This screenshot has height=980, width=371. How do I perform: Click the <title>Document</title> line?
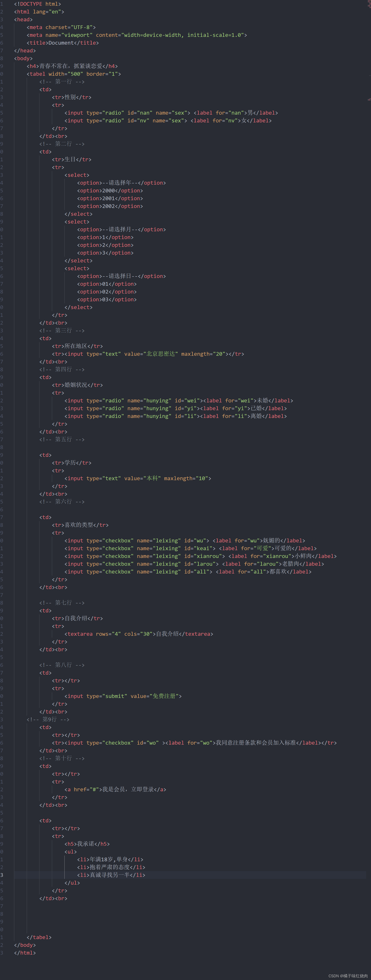click(x=62, y=43)
